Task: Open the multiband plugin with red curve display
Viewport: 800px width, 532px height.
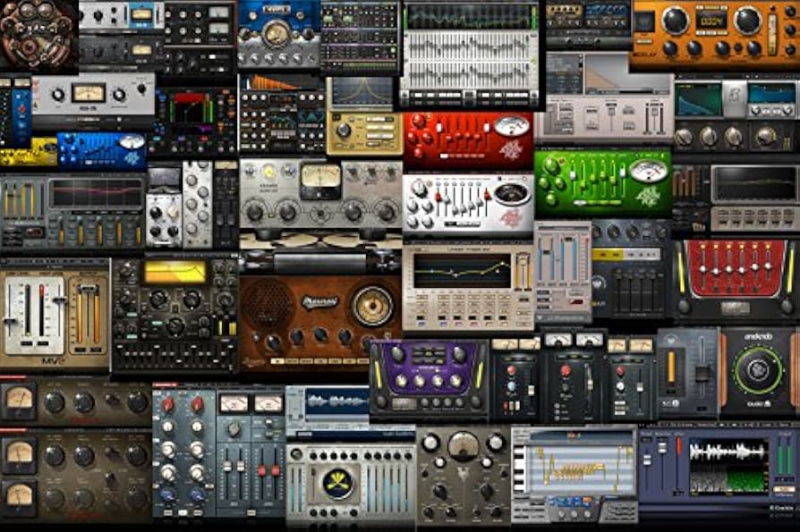Action: click(72, 212)
